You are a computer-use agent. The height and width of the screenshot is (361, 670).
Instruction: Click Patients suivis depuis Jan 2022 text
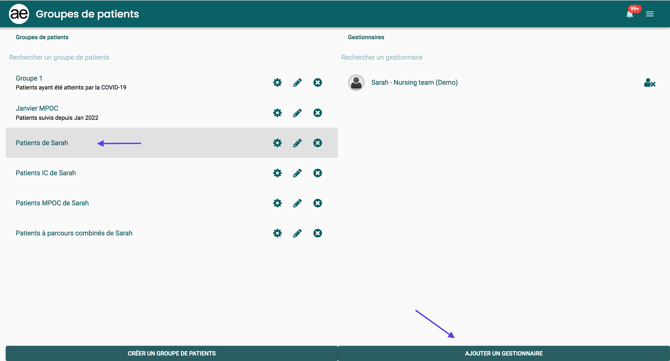pyautogui.click(x=57, y=118)
